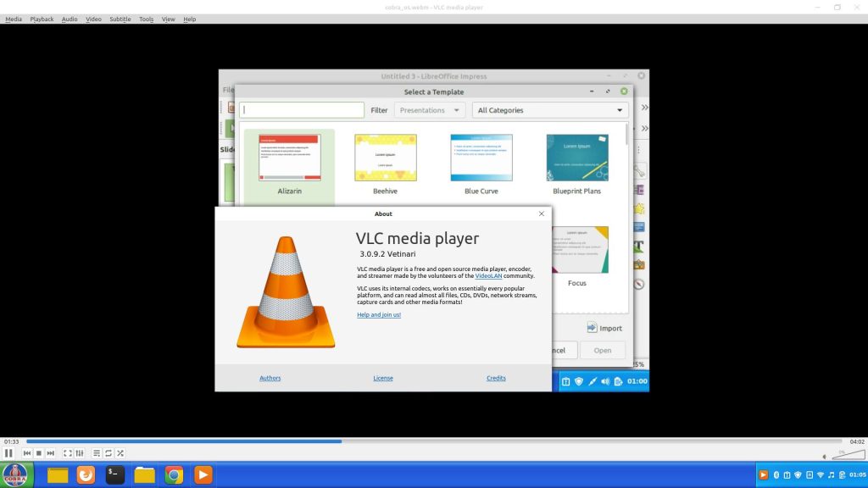Launch the terminal from taskbar

[114, 475]
